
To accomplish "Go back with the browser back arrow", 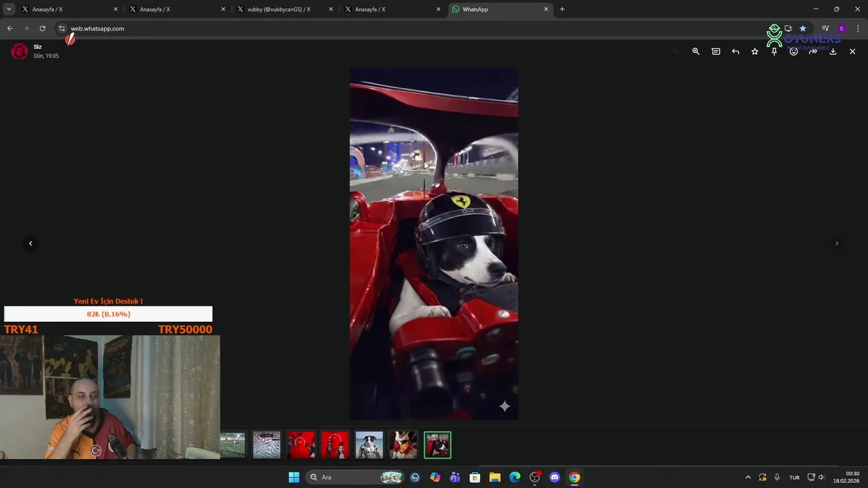I will coord(9,28).
